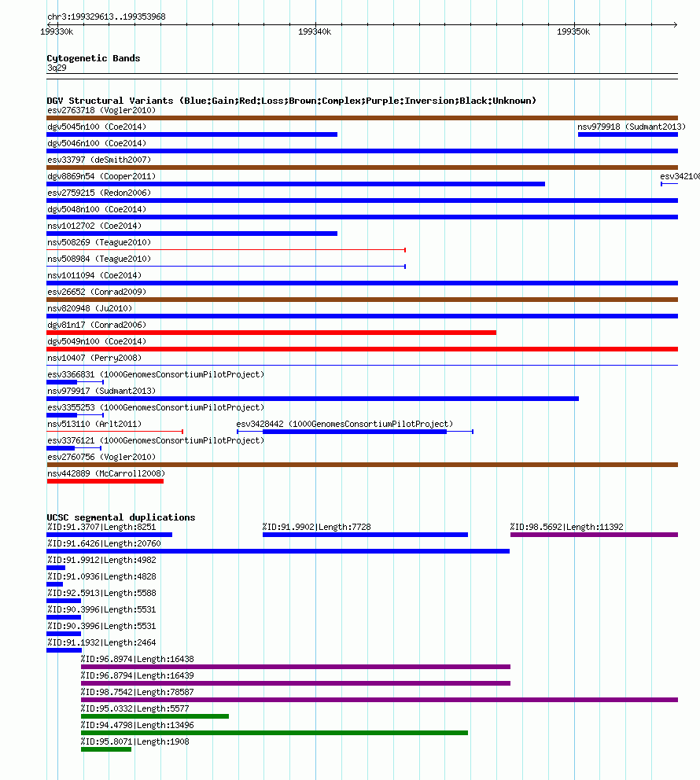The image size is (700, 780).
Task: Open nsv1011094 (Coe2014) entry
Action: pyautogui.click(x=94, y=275)
